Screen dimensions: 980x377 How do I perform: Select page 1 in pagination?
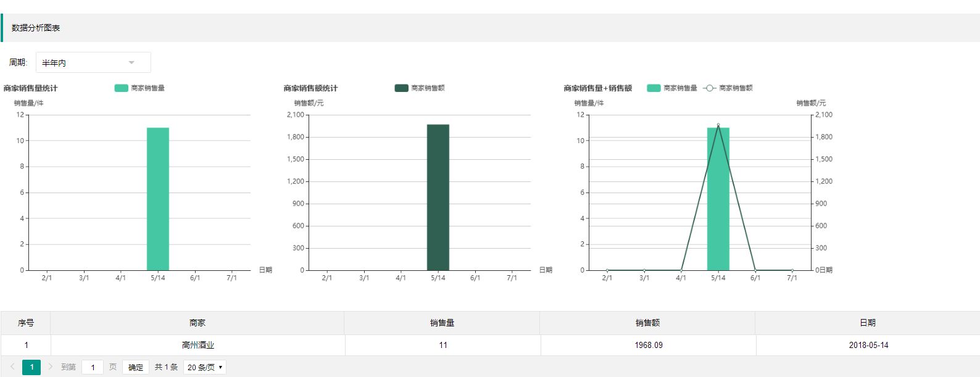point(31,367)
